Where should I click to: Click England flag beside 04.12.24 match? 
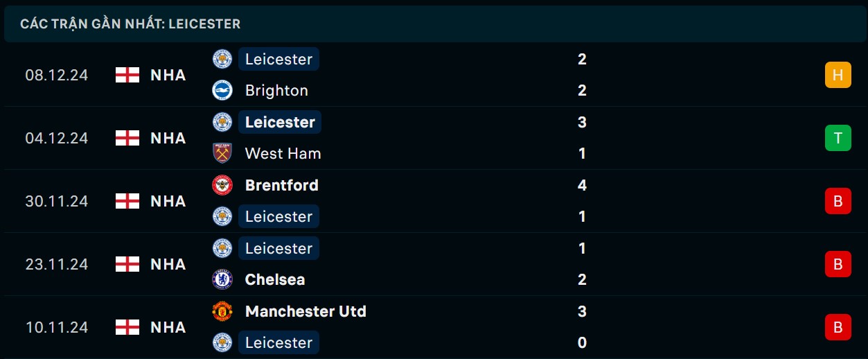pyautogui.click(x=127, y=138)
